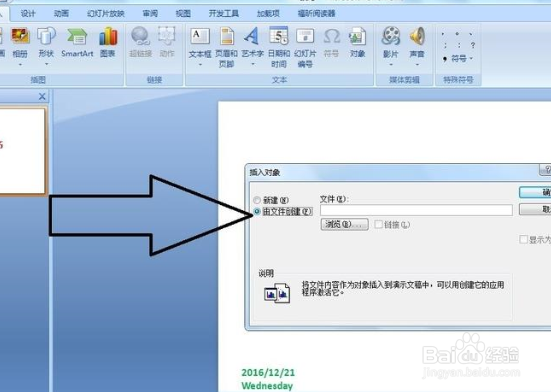Image resolution: width=551 pixels, height=392 pixels.
Task: Switch to the 视图 tab
Action: [183, 13]
